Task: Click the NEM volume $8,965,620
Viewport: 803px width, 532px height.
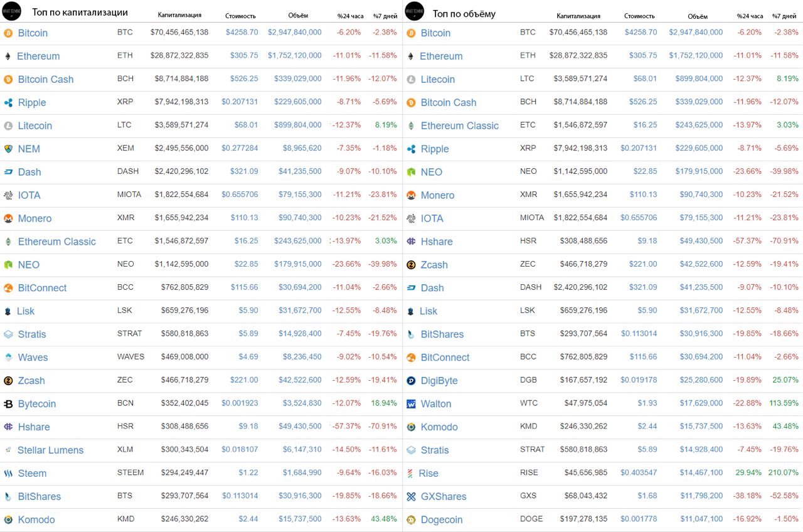Action: pyautogui.click(x=302, y=148)
